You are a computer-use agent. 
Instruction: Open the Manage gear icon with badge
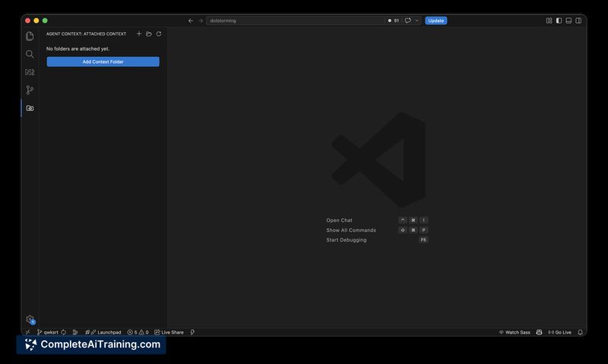30,319
